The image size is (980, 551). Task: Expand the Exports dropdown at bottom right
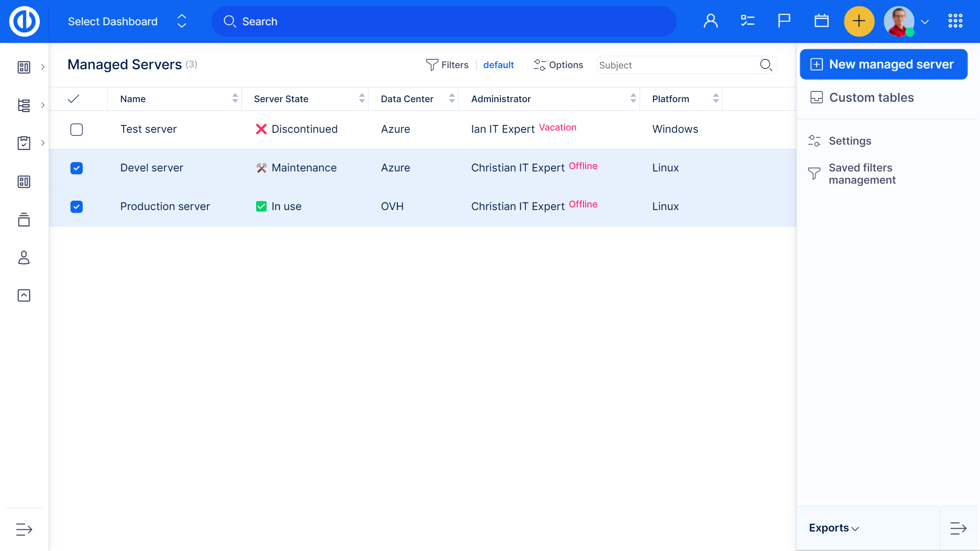pos(835,528)
